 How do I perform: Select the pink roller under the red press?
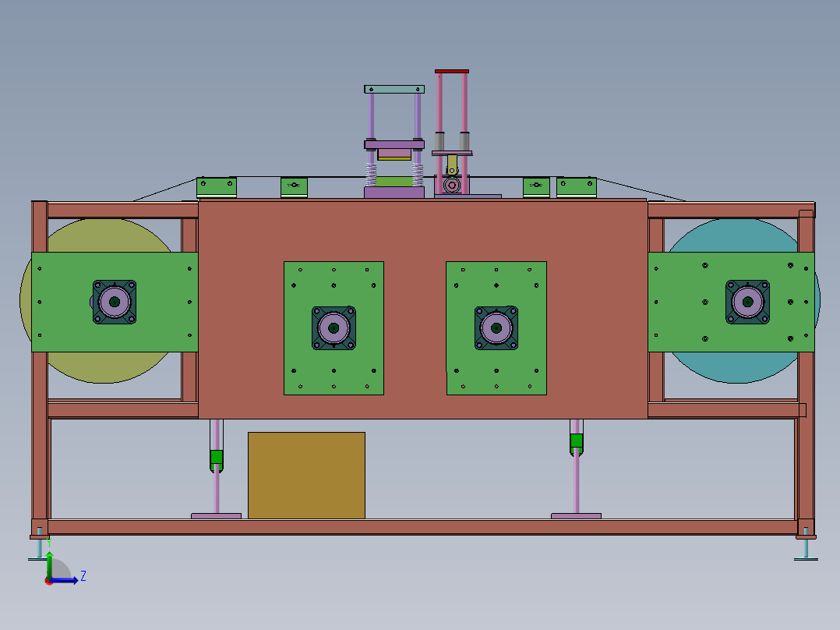(x=452, y=186)
